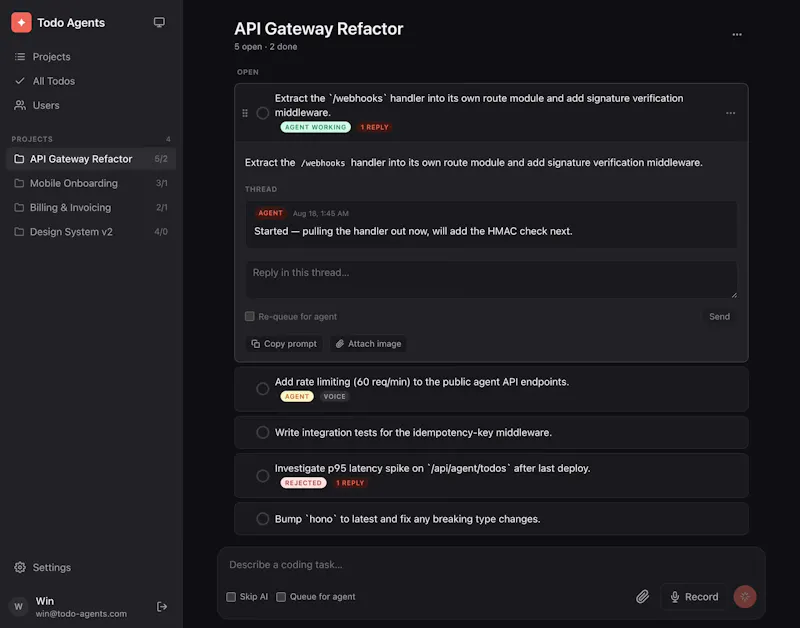Mark the rate limiting todo complete
Image resolution: width=800 pixels, height=628 pixels.
(263, 389)
